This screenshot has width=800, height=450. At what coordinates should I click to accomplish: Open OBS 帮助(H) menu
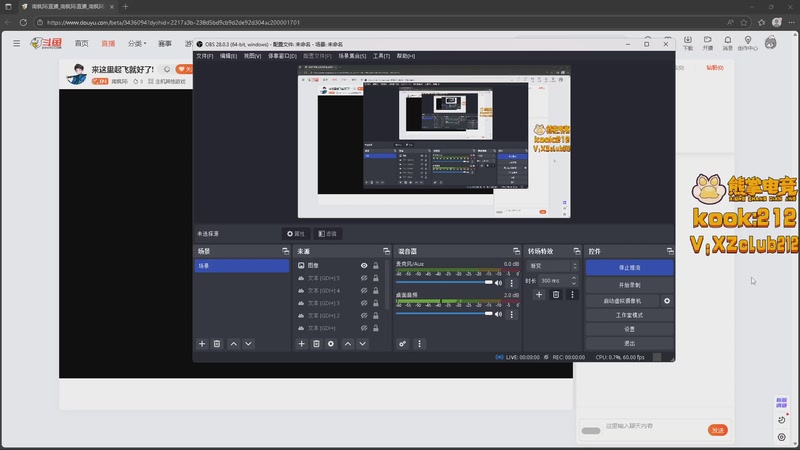(406, 56)
